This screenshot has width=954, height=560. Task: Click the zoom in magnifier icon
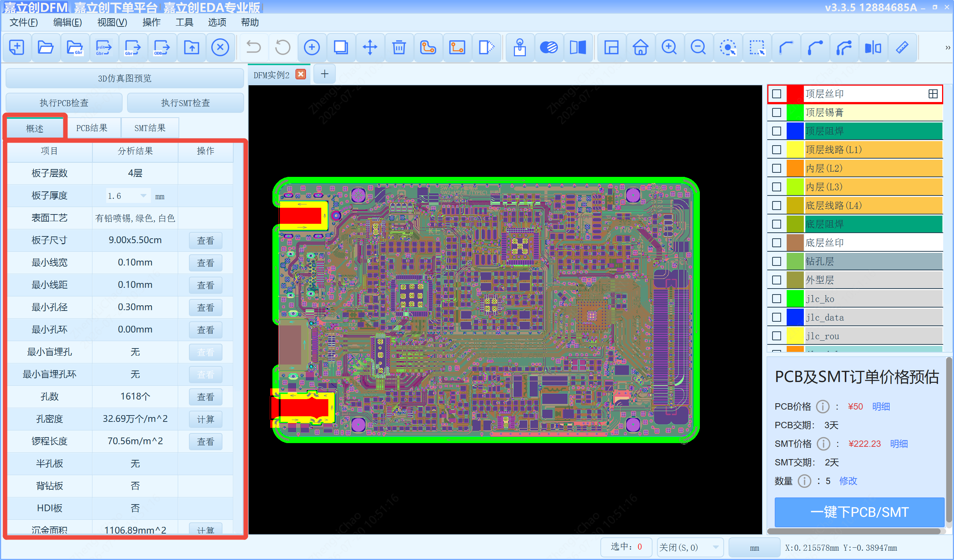click(669, 48)
